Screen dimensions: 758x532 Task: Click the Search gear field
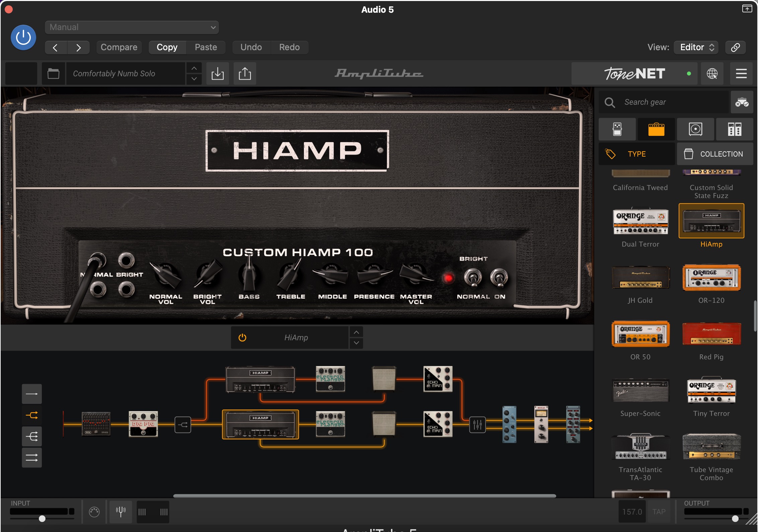664,102
